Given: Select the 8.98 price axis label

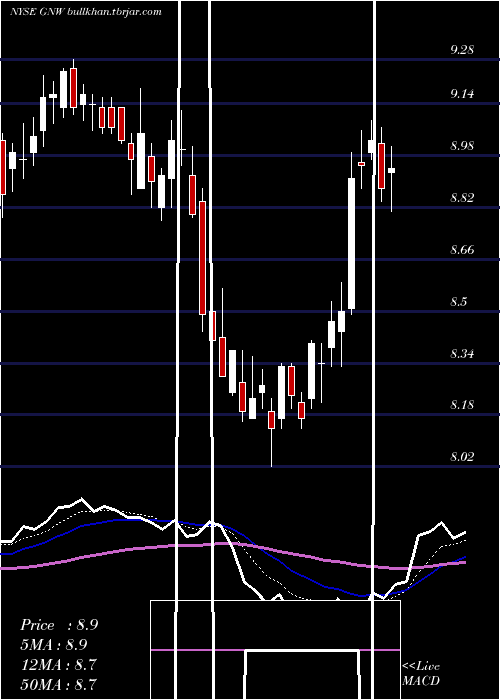Looking at the screenshot, I should [462, 146].
